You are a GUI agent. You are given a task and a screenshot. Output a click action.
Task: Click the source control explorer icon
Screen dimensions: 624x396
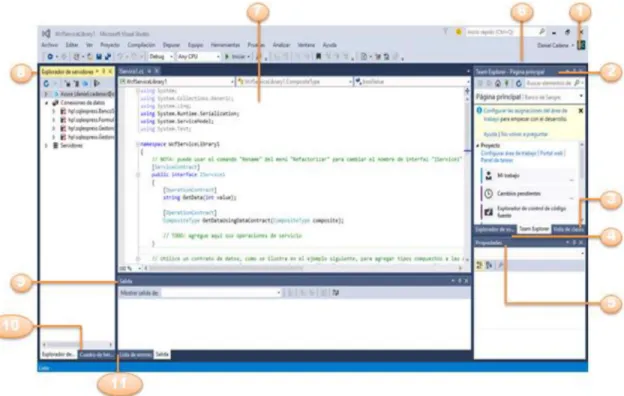(x=489, y=212)
